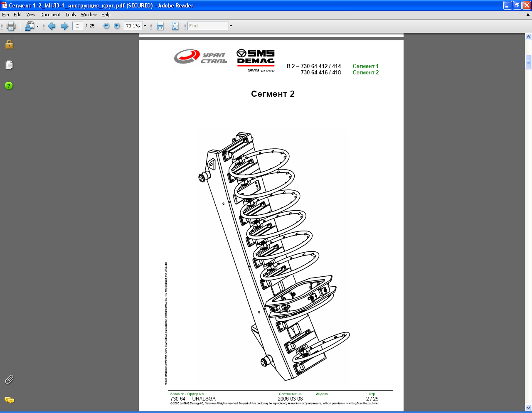Click the Adobe Reader title bar icon
Screen dimensions: 532x413
point(4,5)
